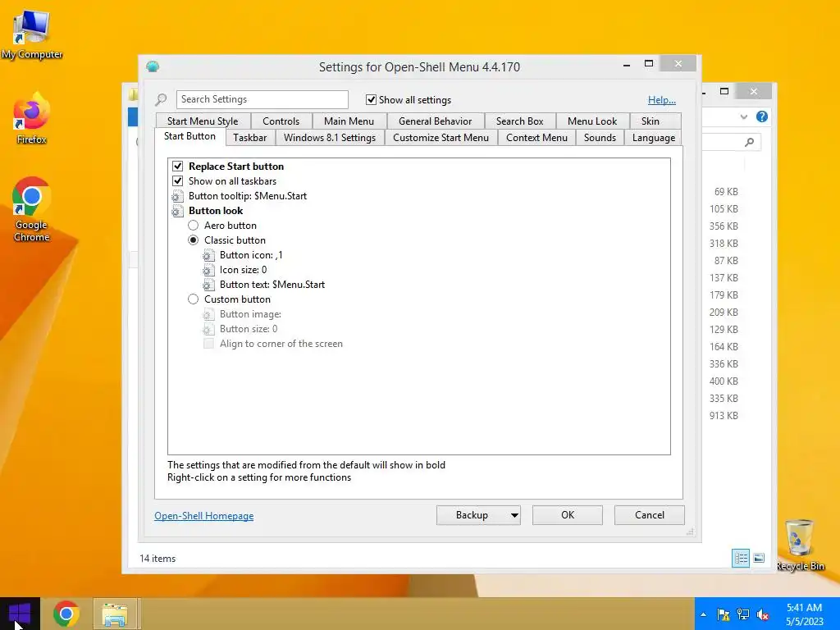Click the gear icon next to Button look
Viewport: 840px width, 630px height.
[177, 211]
